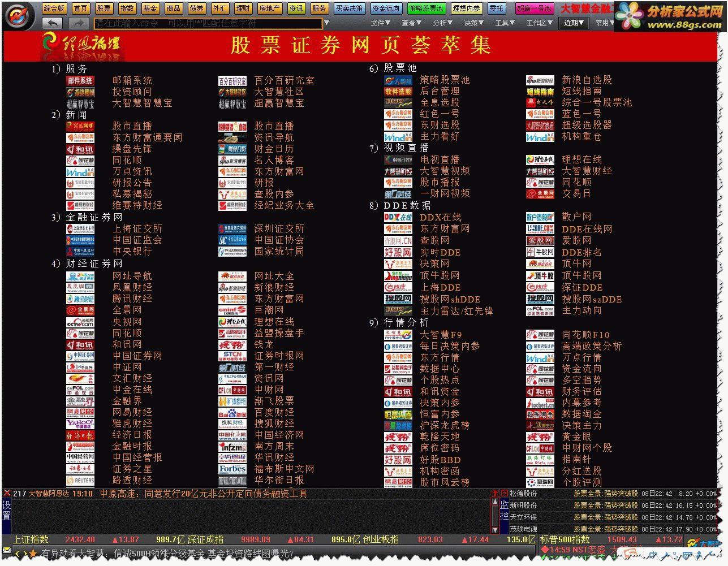Viewport: 728px width, 566px height.
Task: Open the 大智慧社区 link
Action: pyautogui.click(x=279, y=92)
